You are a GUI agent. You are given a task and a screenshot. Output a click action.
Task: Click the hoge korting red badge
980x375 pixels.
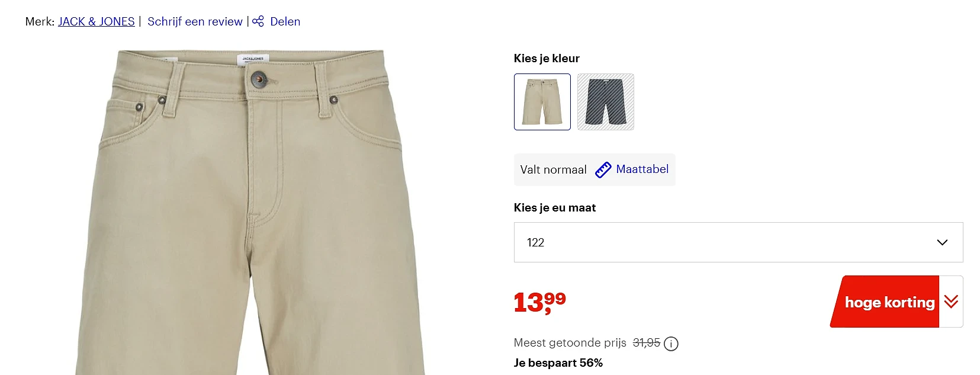(x=886, y=302)
